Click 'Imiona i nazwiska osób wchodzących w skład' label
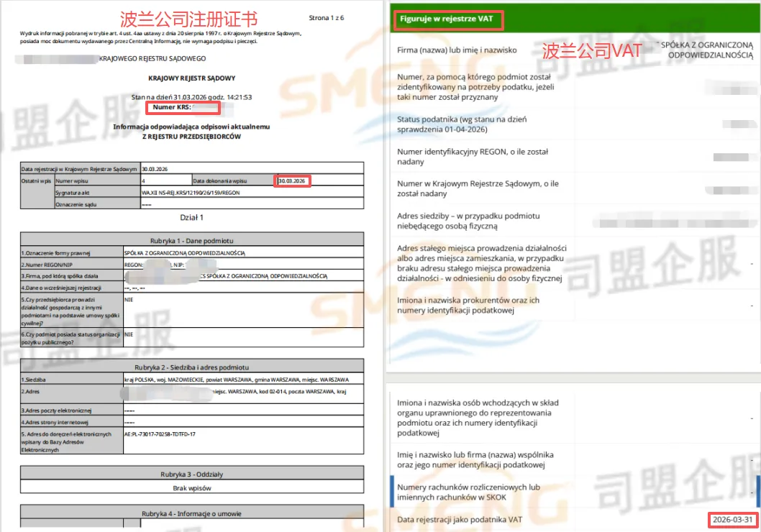Screen dimensions: 761x532 (x=478, y=418)
